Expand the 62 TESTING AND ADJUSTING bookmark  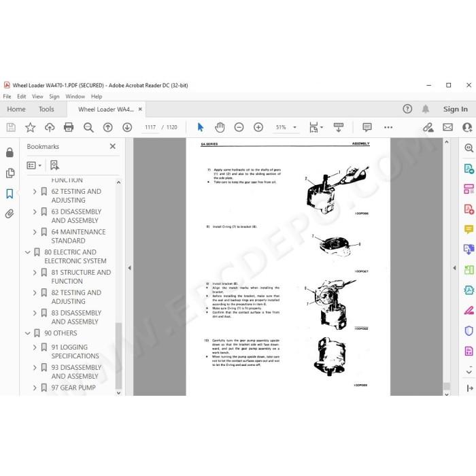(x=35, y=192)
